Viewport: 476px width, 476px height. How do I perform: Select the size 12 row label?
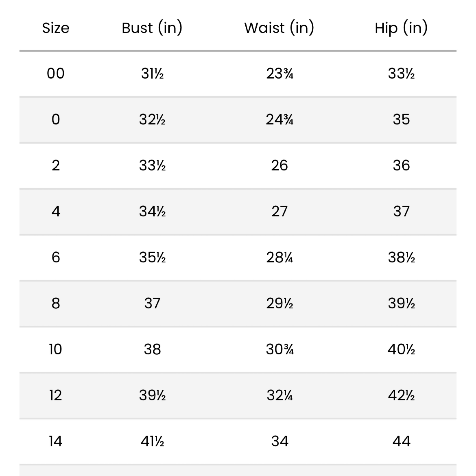pos(56,395)
